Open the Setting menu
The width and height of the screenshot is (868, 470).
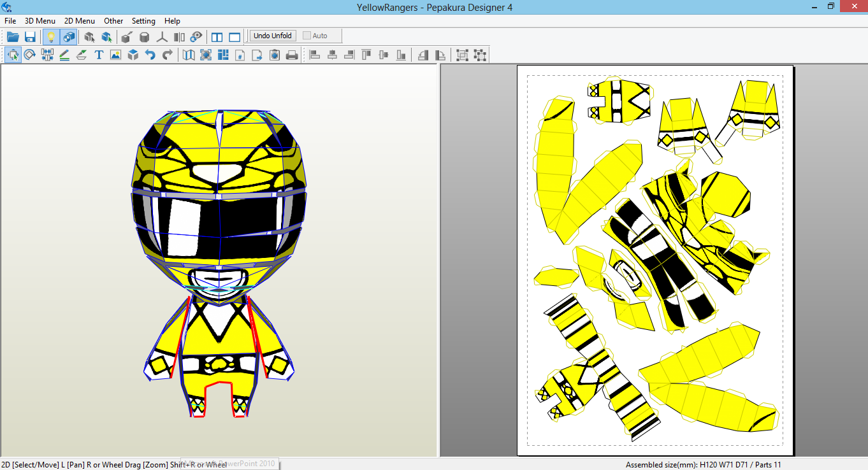143,20
